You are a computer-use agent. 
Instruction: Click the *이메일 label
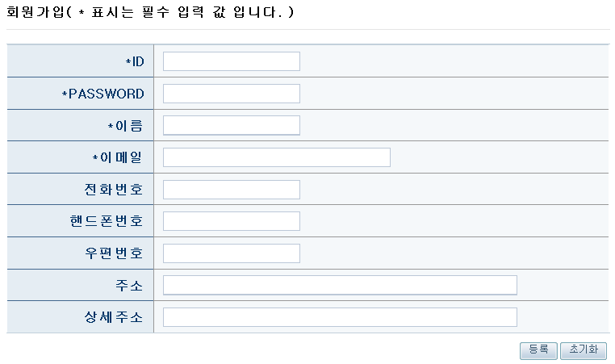coord(118,157)
